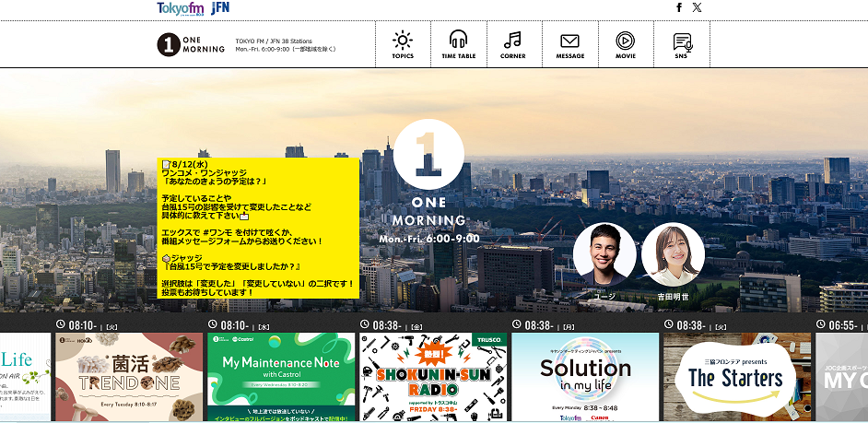Open the JFN logo link

(220, 7)
